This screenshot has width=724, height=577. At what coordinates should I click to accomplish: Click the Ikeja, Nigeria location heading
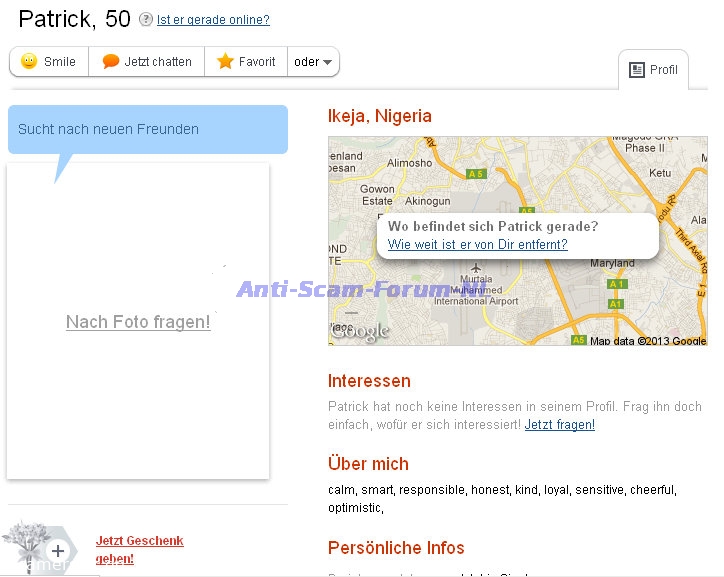coord(380,116)
